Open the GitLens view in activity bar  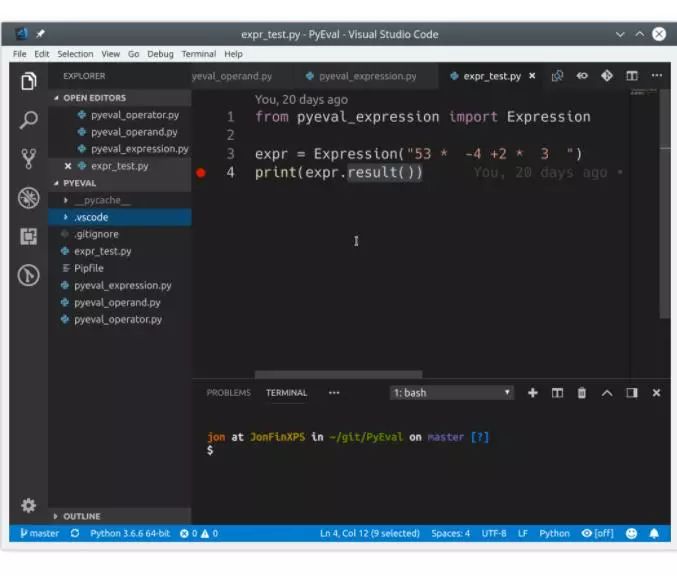coord(28,275)
